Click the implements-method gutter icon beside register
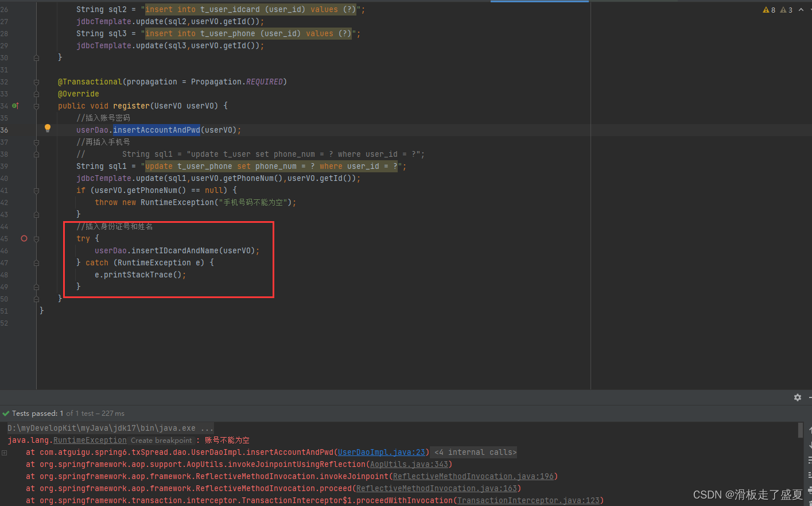Image resolution: width=812 pixels, height=506 pixels. click(15, 106)
